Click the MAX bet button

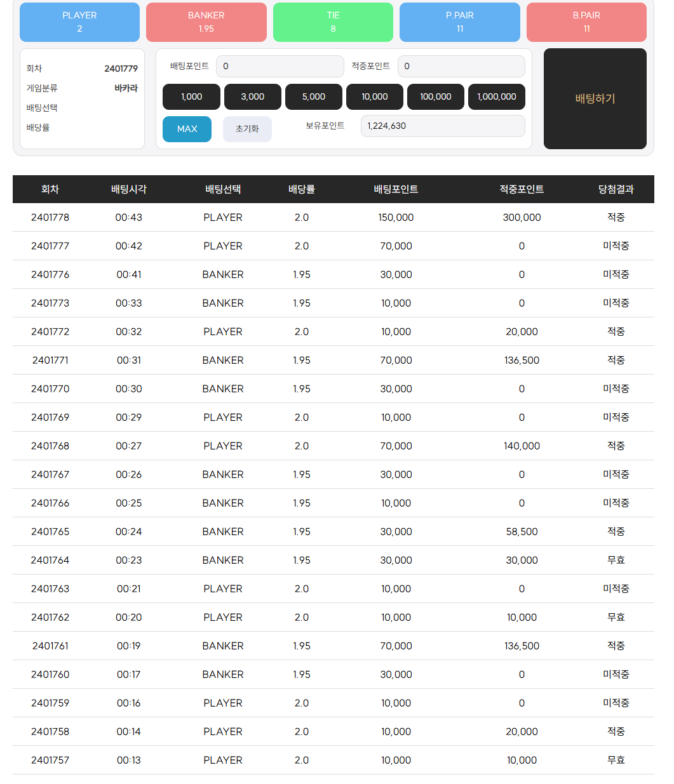point(187,129)
